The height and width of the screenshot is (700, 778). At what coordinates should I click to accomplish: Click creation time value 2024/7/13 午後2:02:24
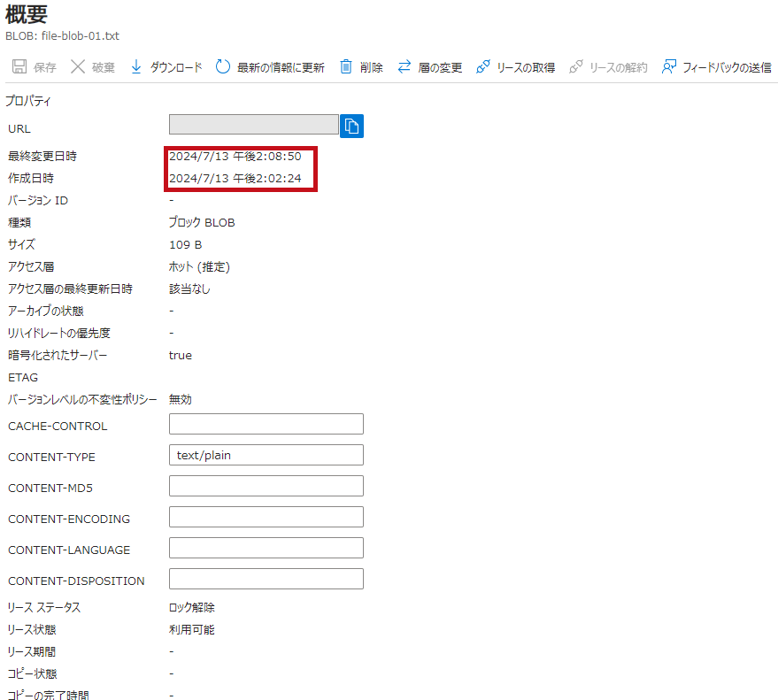click(x=235, y=179)
